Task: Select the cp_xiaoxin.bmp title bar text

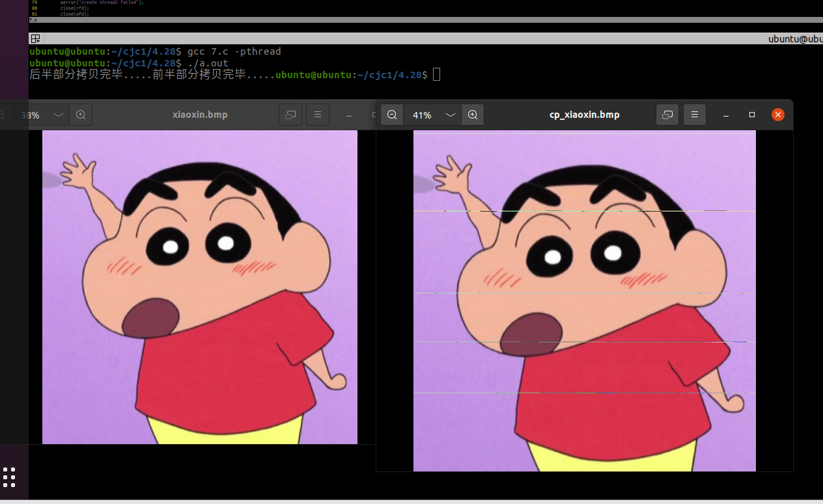Action: [x=585, y=115]
